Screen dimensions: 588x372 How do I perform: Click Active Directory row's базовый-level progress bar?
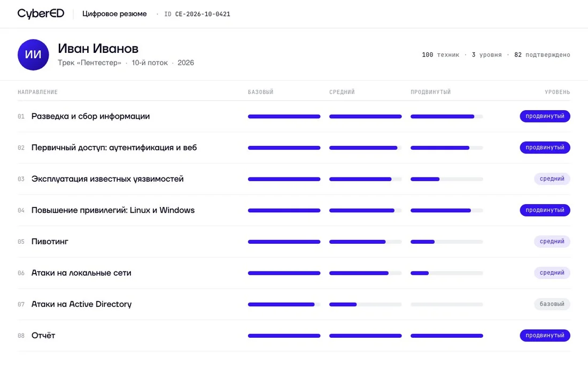(x=284, y=305)
